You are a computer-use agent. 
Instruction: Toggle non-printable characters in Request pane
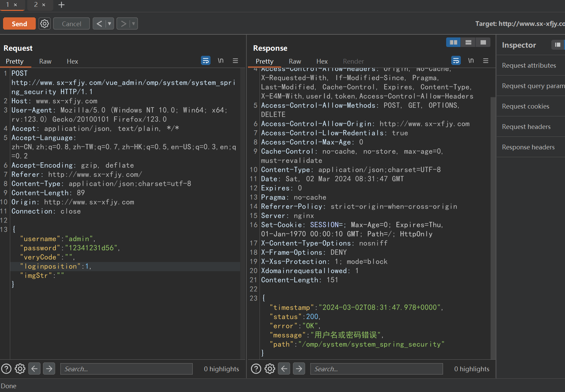221,61
